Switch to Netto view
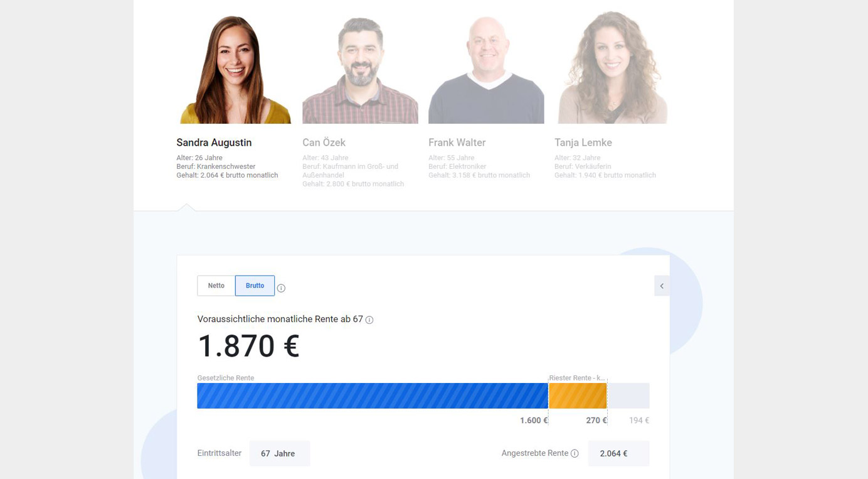The width and height of the screenshot is (868, 479). click(216, 286)
